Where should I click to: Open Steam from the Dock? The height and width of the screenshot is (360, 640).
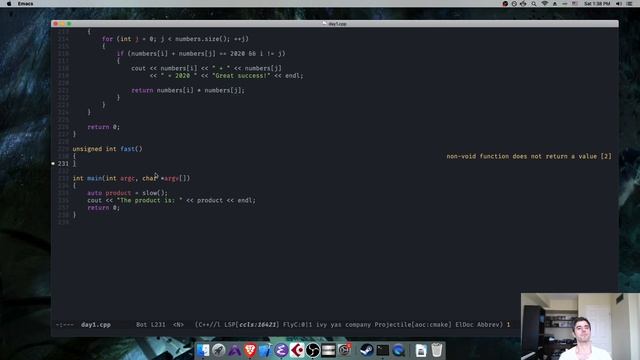367,350
